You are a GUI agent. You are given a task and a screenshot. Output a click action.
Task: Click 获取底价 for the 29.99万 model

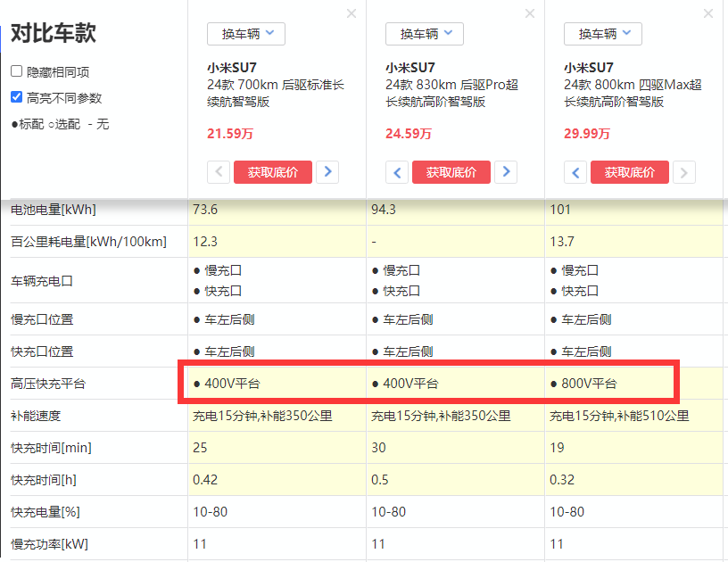pyautogui.click(x=630, y=172)
